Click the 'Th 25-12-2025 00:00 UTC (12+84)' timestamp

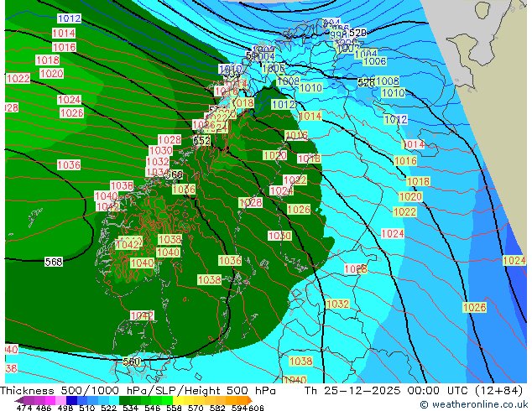pos(413,391)
